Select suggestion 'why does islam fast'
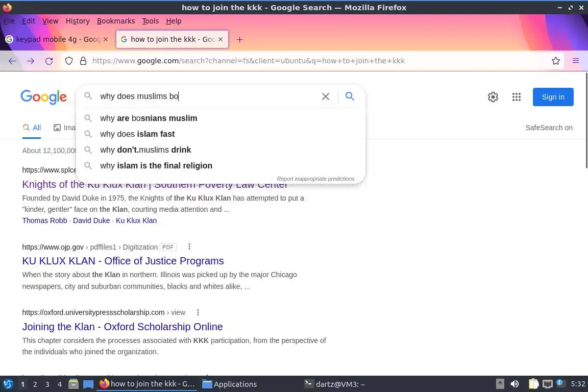Screen dimensions: 588x392 point(220,134)
